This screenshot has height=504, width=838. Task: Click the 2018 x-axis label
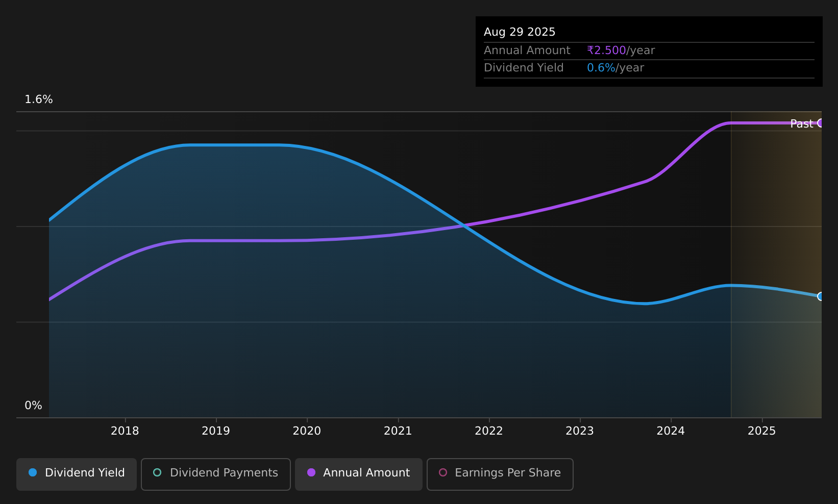click(125, 431)
